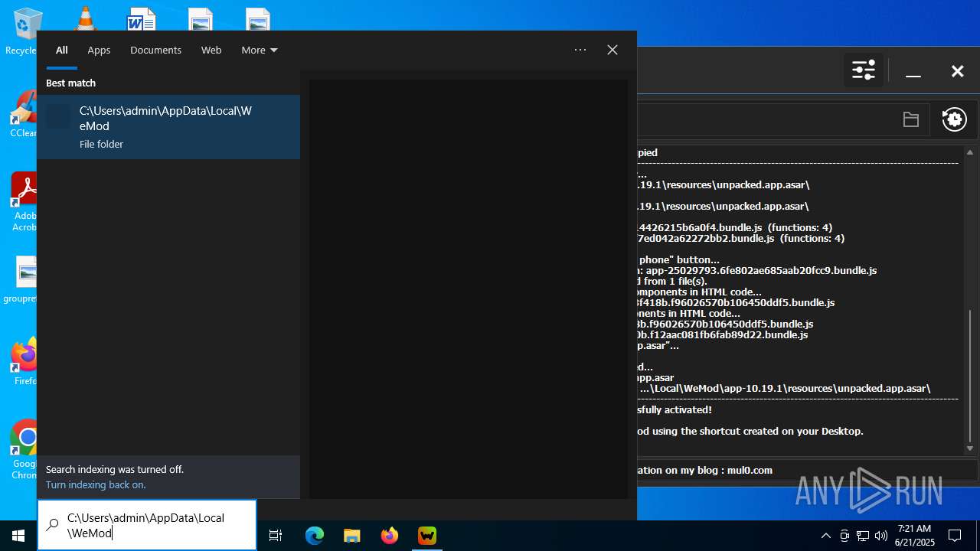Viewport: 980px width, 551px height.
Task: Click the search magnifier icon in taskbar
Action: 52,525
